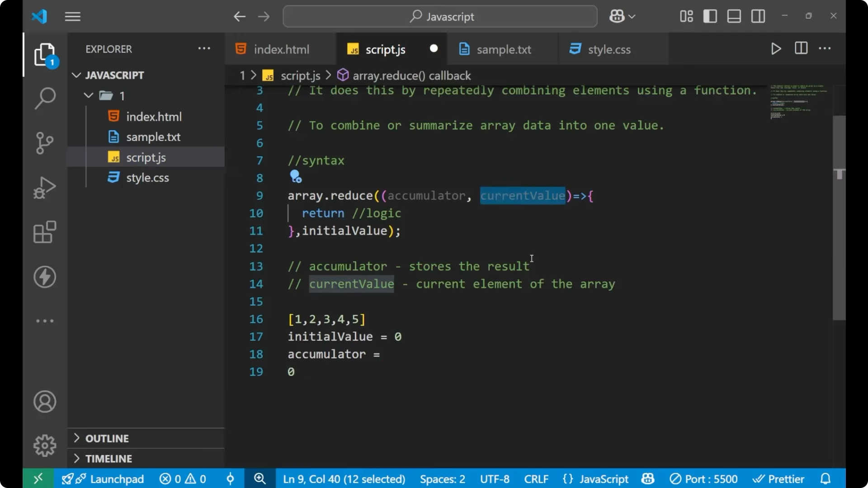Open the Search view in the sidebar

pos(44,98)
